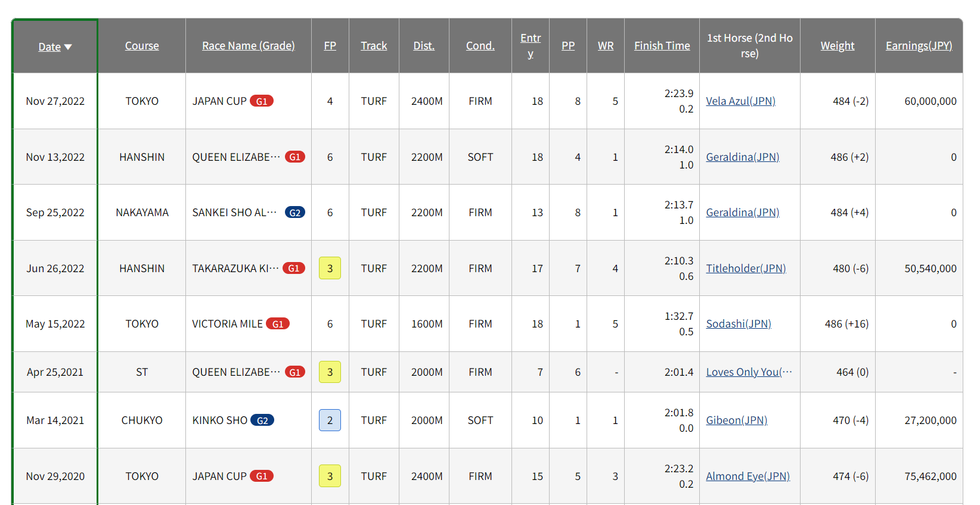Sort by Finish Time column header
The width and height of the screenshot is (980, 505).
click(662, 46)
